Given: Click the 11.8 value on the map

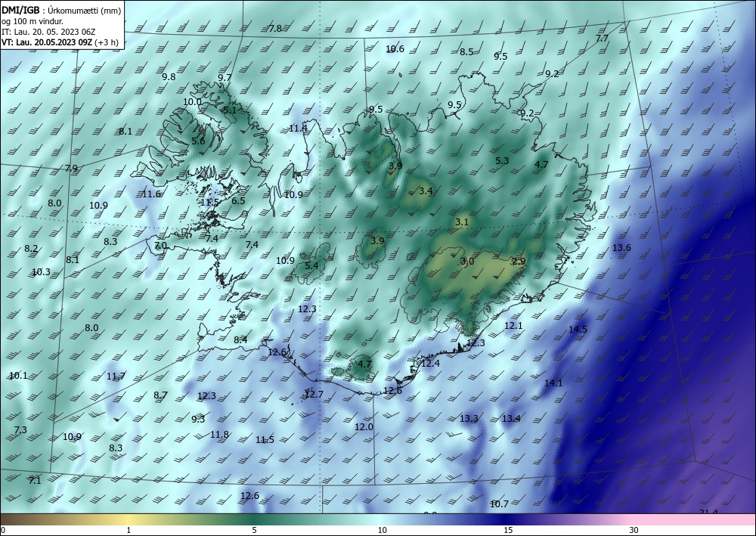Looking at the screenshot, I should 219,434.
